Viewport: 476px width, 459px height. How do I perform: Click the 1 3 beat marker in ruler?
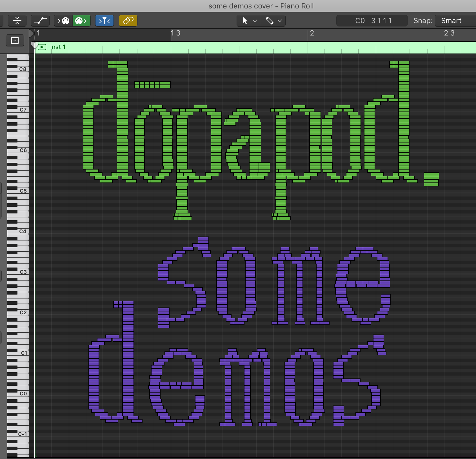click(x=176, y=33)
